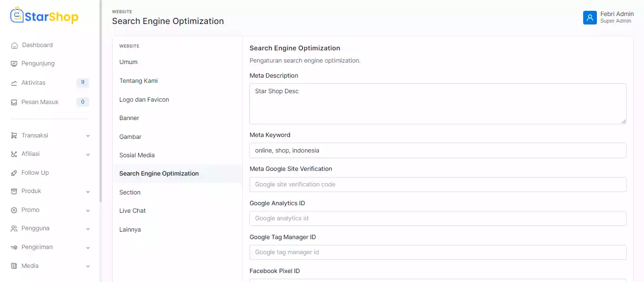
Task: Click the Dashboard home icon
Action: click(x=14, y=45)
